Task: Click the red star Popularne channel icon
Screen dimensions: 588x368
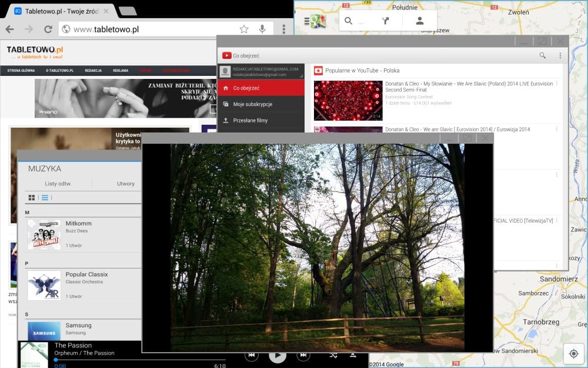Action: coord(318,71)
